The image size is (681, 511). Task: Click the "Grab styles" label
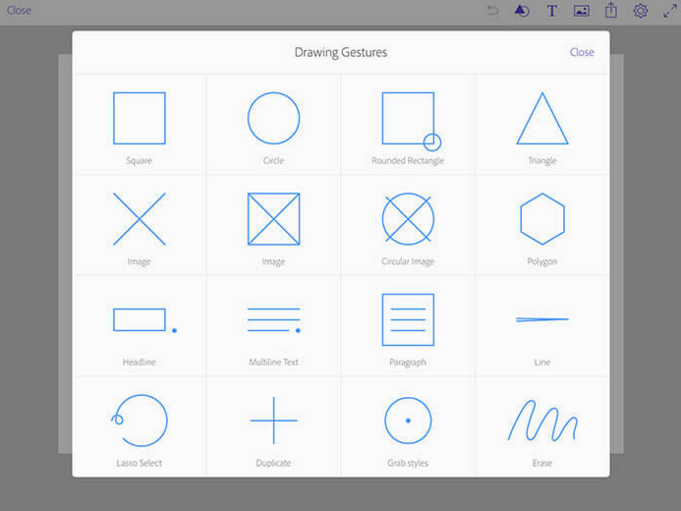408,463
